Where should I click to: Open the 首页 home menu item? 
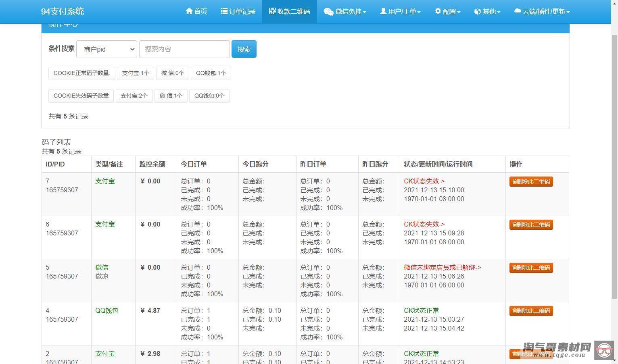(196, 11)
